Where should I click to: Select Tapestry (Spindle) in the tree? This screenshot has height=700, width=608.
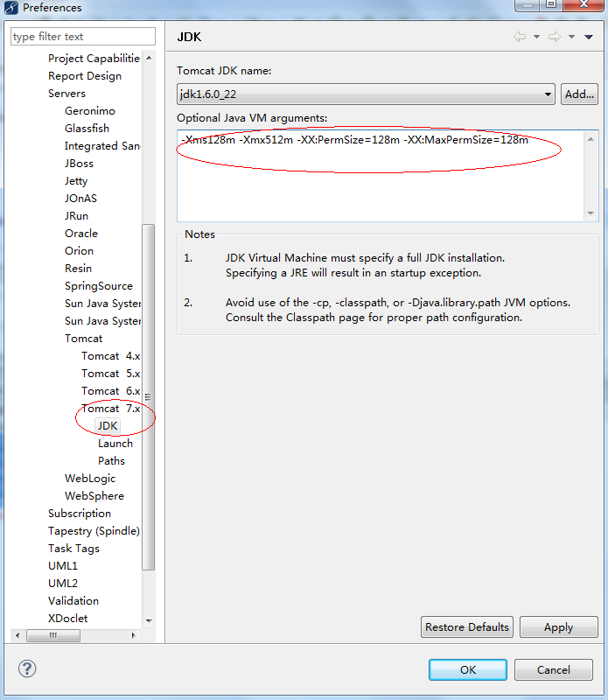[x=94, y=531]
